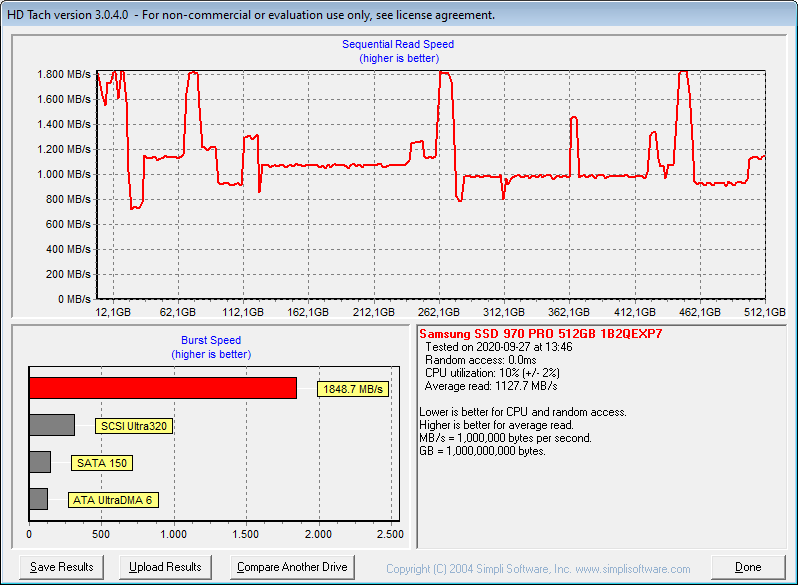Click the Save Results button
The height and width of the screenshot is (585, 798).
tap(62, 567)
